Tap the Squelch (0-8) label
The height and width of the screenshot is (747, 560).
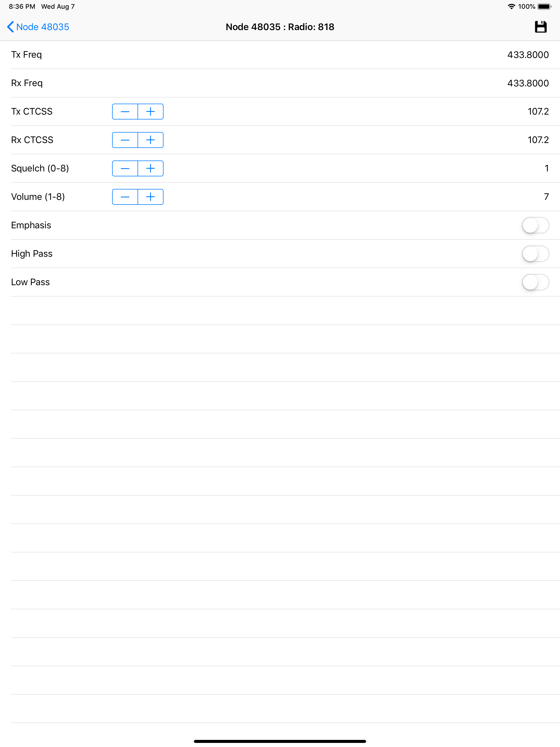40,168
